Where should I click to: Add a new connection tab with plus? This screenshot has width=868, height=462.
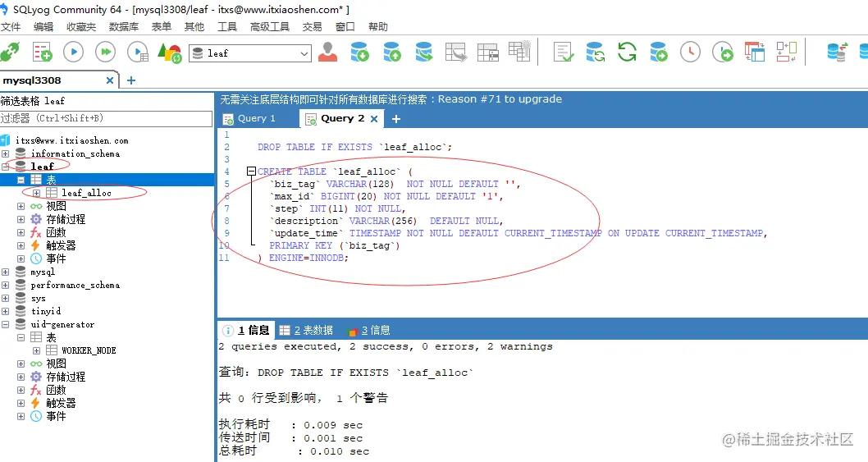pyautogui.click(x=131, y=80)
